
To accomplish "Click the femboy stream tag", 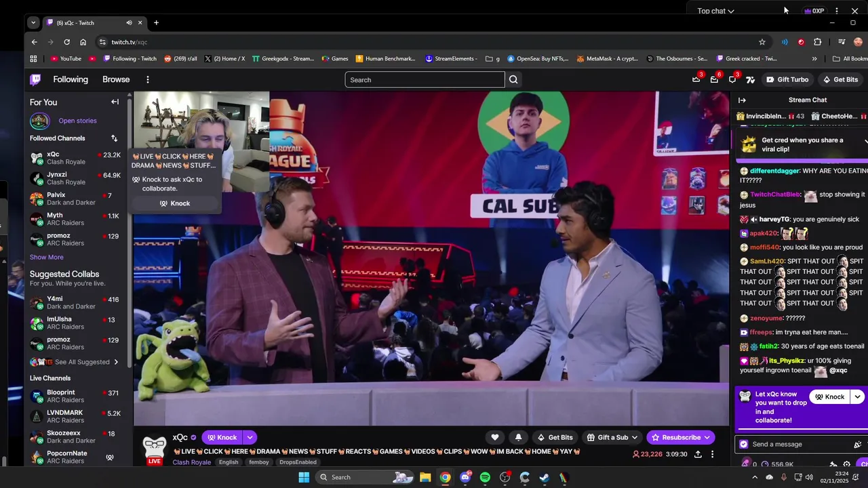I will pos(259,462).
